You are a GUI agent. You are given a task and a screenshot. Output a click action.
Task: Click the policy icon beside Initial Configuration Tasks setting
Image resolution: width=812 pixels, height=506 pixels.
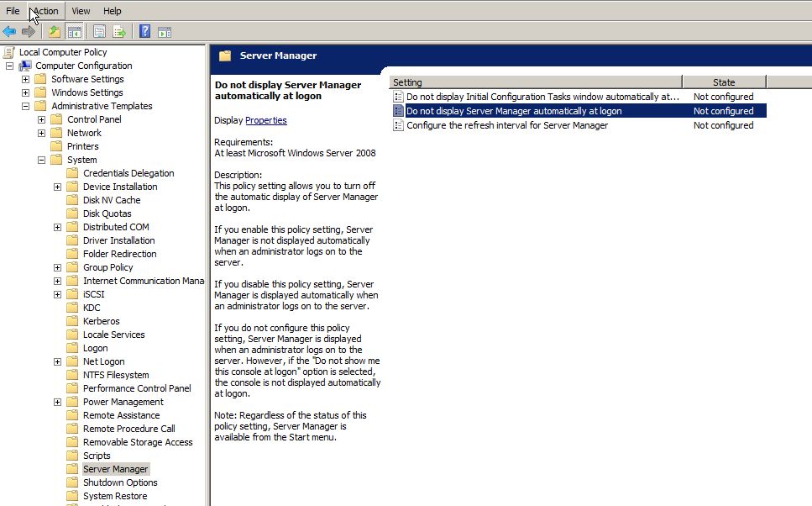398,97
